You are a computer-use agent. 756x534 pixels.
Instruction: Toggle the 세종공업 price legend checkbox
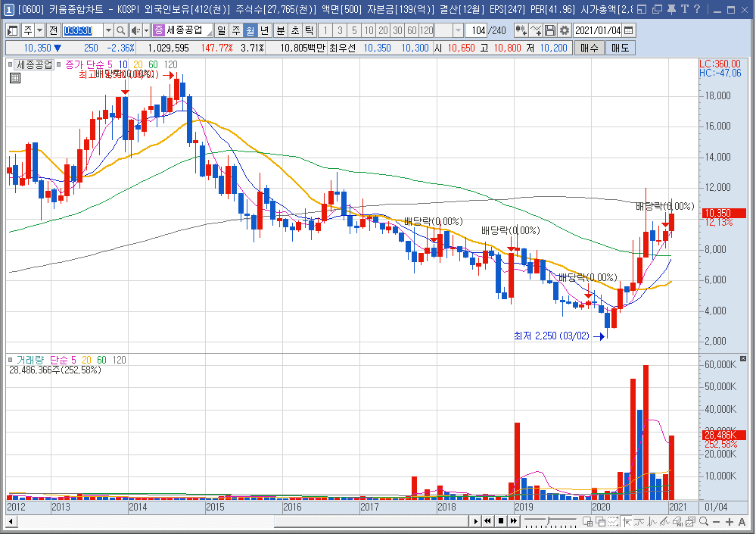[x=10, y=64]
